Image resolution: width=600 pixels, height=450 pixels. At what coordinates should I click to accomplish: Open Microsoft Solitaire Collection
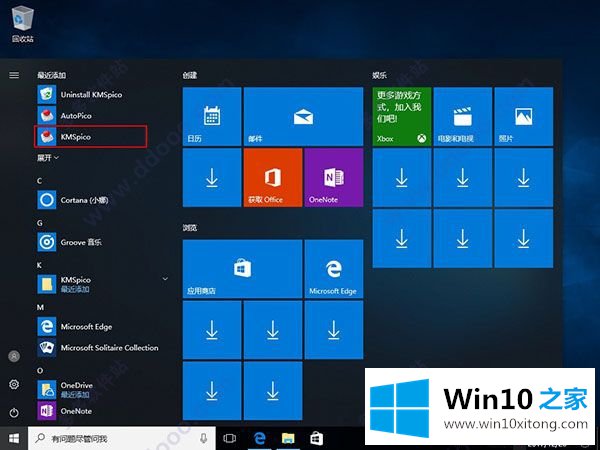[98, 348]
